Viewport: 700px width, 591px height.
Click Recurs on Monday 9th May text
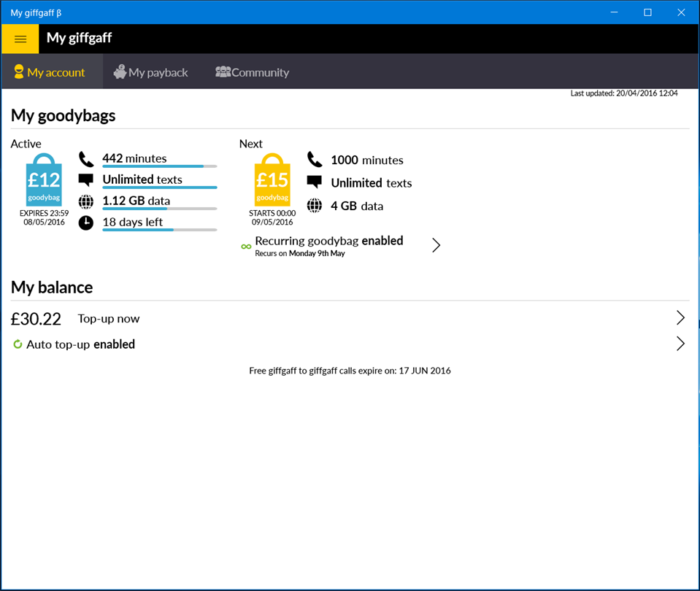[x=299, y=253]
